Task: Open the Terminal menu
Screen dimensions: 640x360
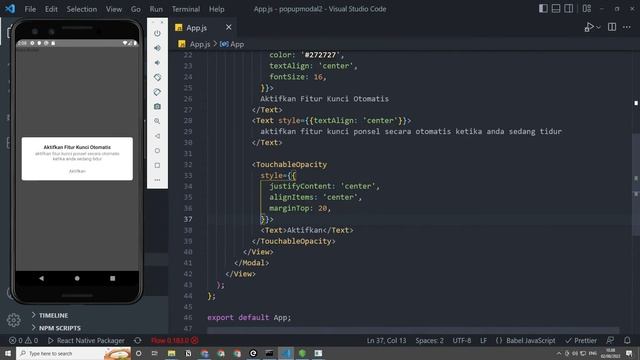Action: [186, 9]
